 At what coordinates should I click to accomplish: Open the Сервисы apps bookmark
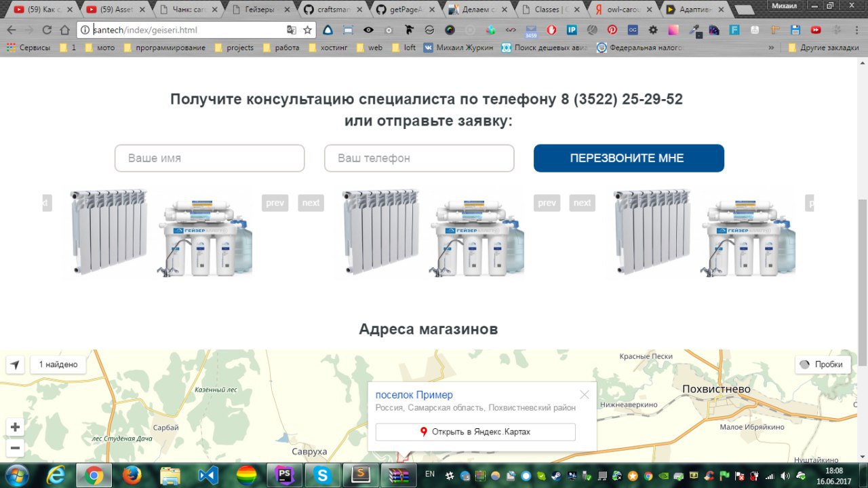[28, 48]
